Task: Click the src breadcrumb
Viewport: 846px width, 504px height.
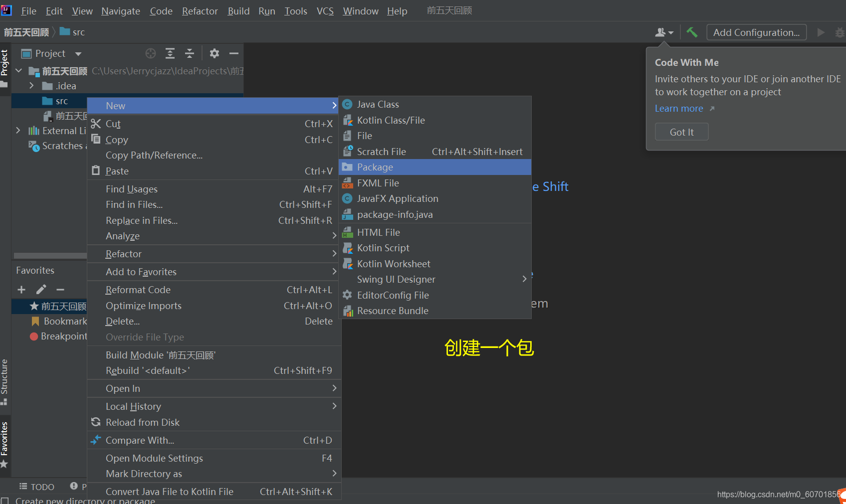Action: click(78, 31)
